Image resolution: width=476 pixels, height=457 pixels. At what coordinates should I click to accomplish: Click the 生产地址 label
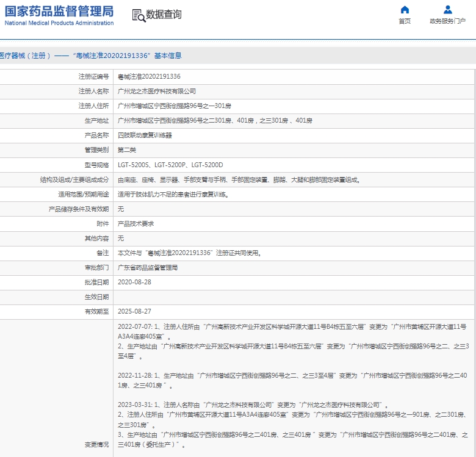[x=96, y=120]
